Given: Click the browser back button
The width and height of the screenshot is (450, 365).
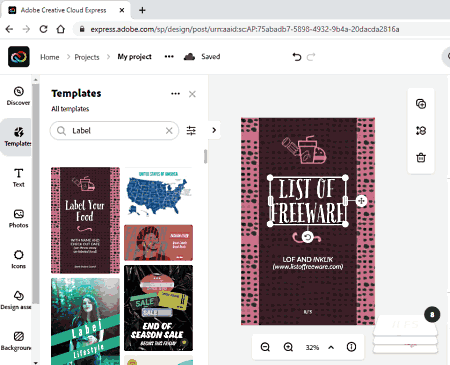Looking at the screenshot, I should 9,29.
